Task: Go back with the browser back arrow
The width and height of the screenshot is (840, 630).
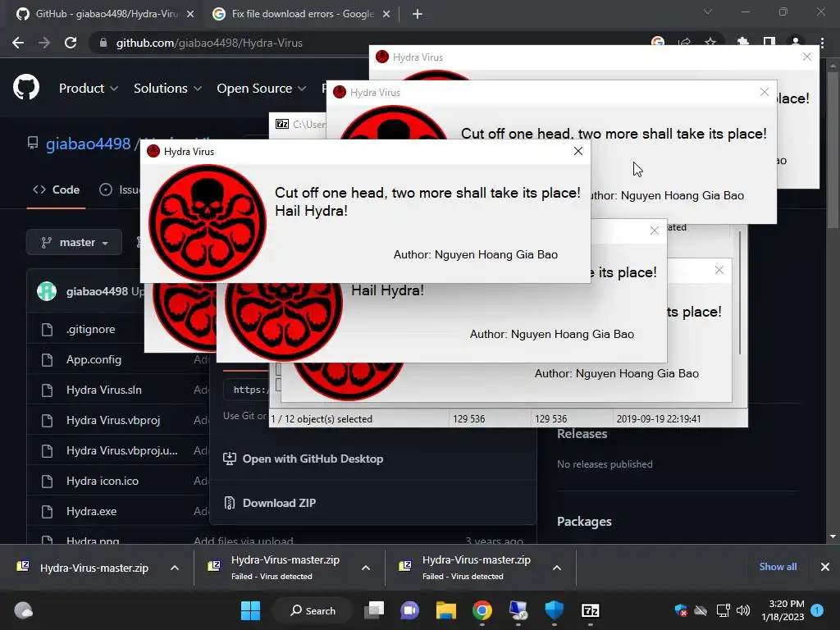Action: [x=18, y=43]
